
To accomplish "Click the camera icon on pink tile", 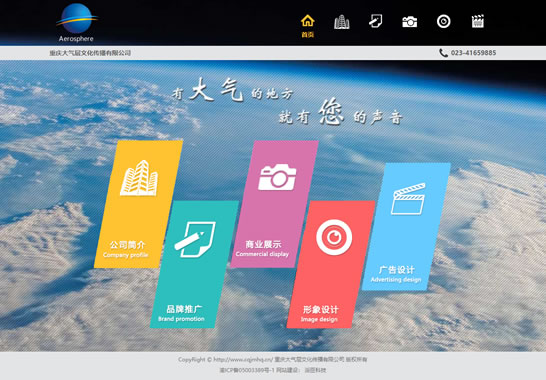I will tap(277, 177).
